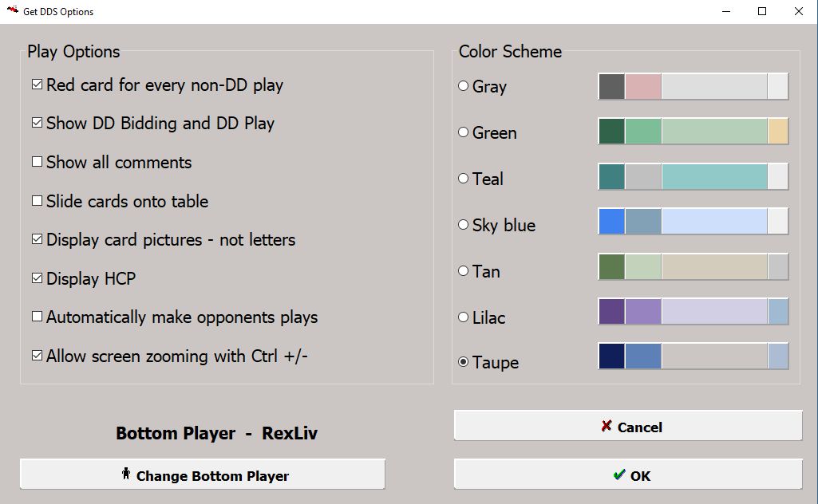This screenshot has width=818, height=504.
Task: Enable Automatically make opponents plays
Action: coord(38,317)
